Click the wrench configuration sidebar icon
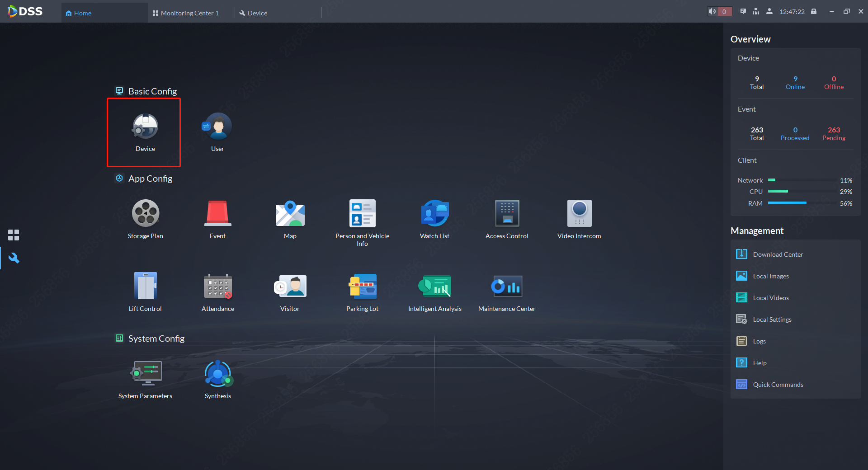 click(14, 258)
